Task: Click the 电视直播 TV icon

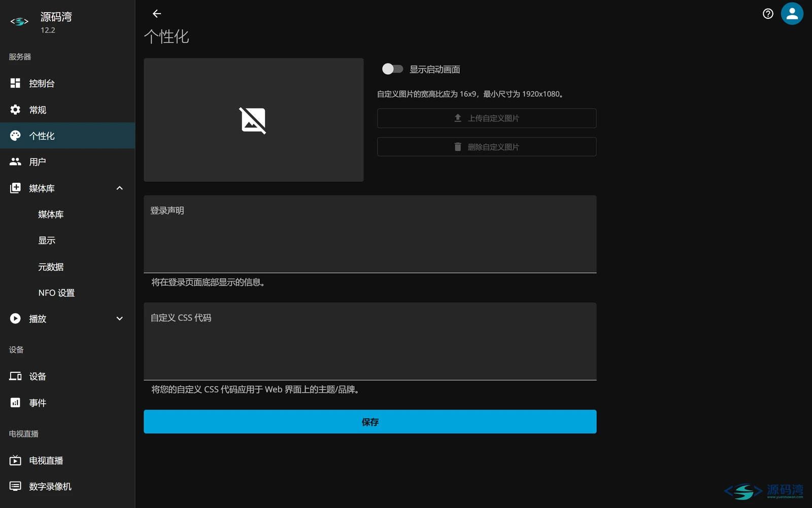Action: [15, 460]
